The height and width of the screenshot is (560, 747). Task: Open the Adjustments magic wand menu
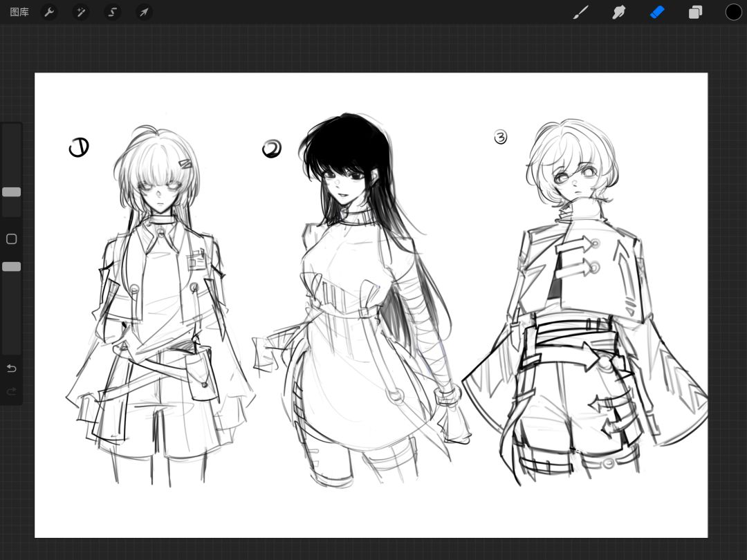click(80, 12)
